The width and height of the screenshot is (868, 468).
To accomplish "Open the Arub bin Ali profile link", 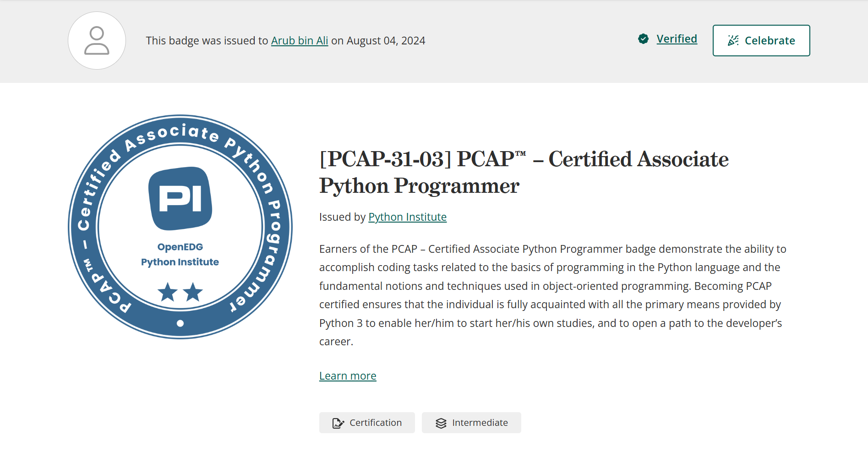I will tap(300, 41).
